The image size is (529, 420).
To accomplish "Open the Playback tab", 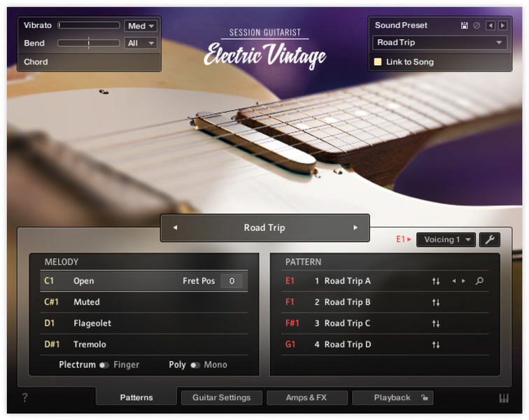I will (393, 398).
